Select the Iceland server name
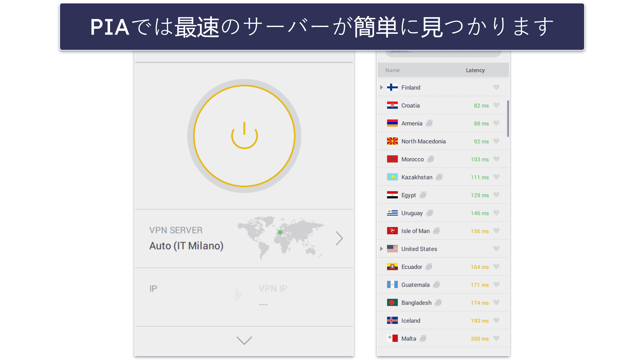Image resolution: width=644 pixels, height=361 pixels. [411, 321]
